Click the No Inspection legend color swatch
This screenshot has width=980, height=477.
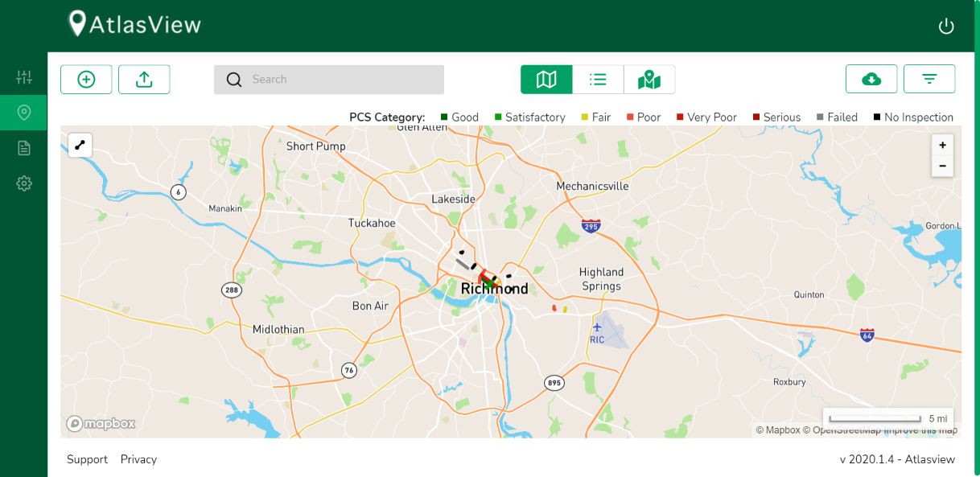pyautogui.click(x=877, y=117)
